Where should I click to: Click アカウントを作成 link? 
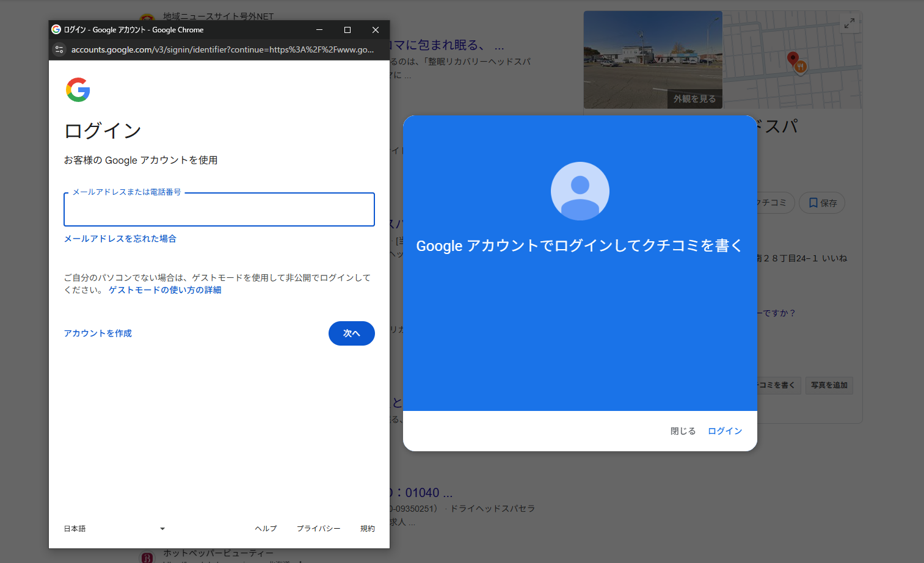98,333
